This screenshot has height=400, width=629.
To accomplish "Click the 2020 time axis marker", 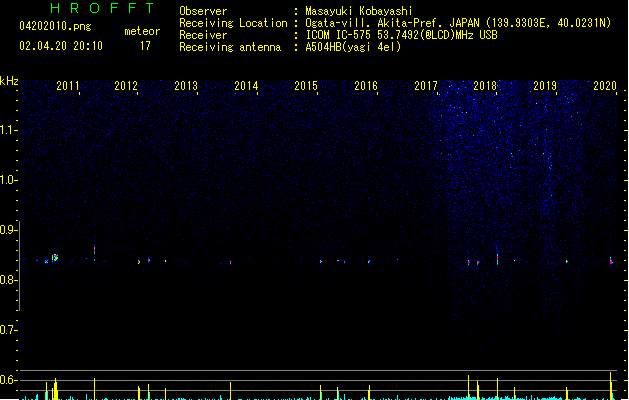I will pyautogui.click(x=605, y=85).
